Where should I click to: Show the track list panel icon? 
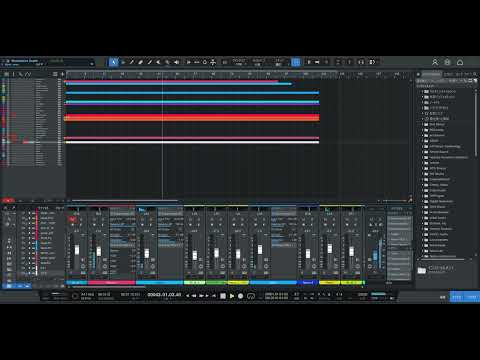[x=6, y=74]
